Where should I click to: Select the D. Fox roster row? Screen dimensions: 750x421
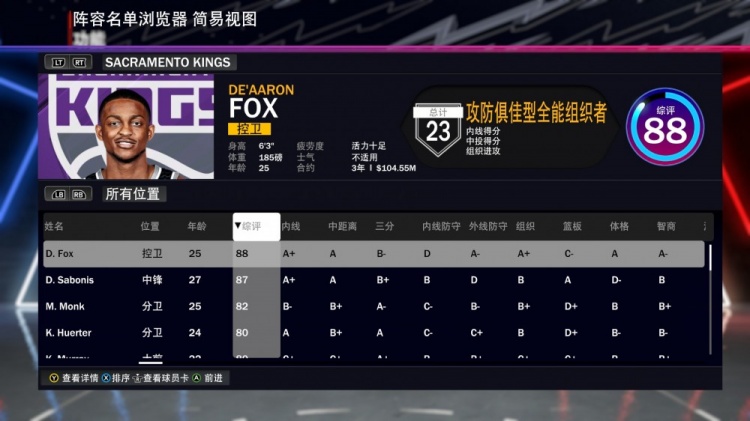tap(374, 254)
